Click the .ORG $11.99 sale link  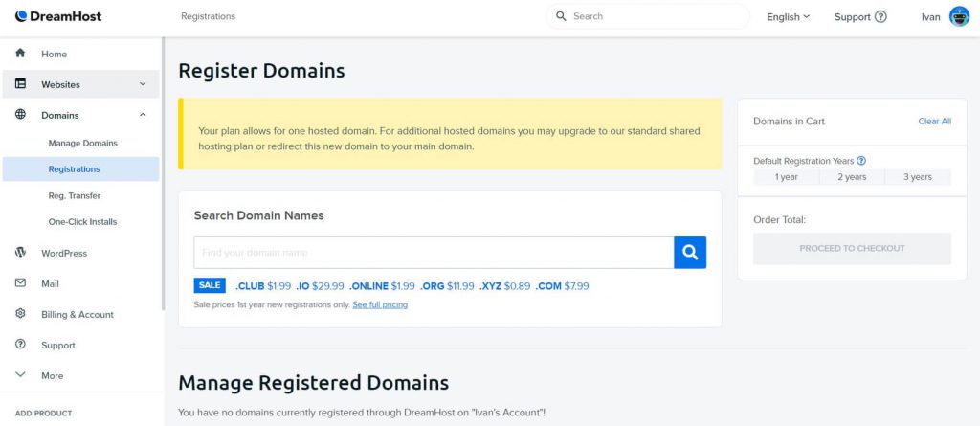(447, 286)
